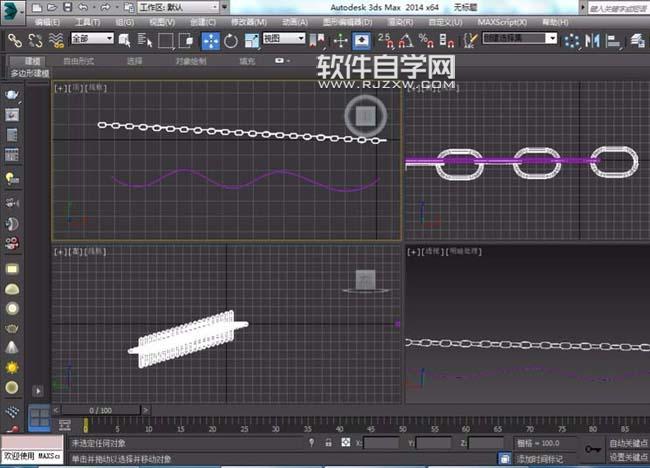650x468 pixels.
Task: Undo the last action with the undo arrow
Action: point(83,7)
